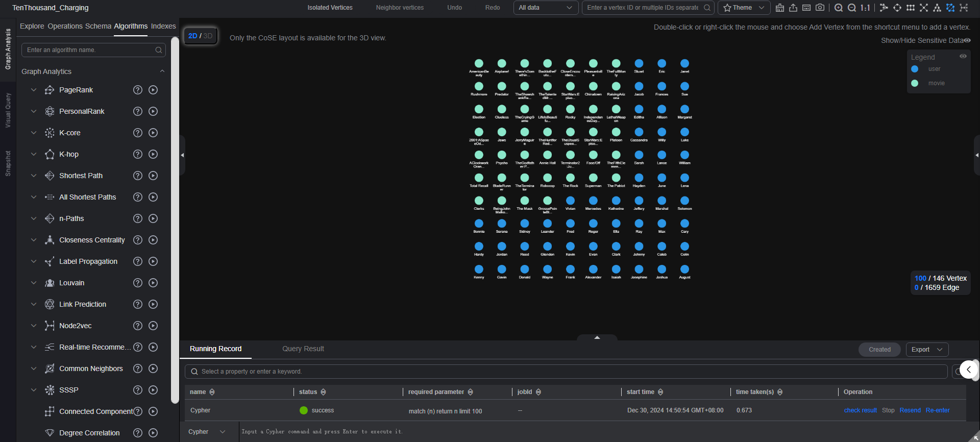Open the Export dropdown
980x442 pixels.
[927, 350]
